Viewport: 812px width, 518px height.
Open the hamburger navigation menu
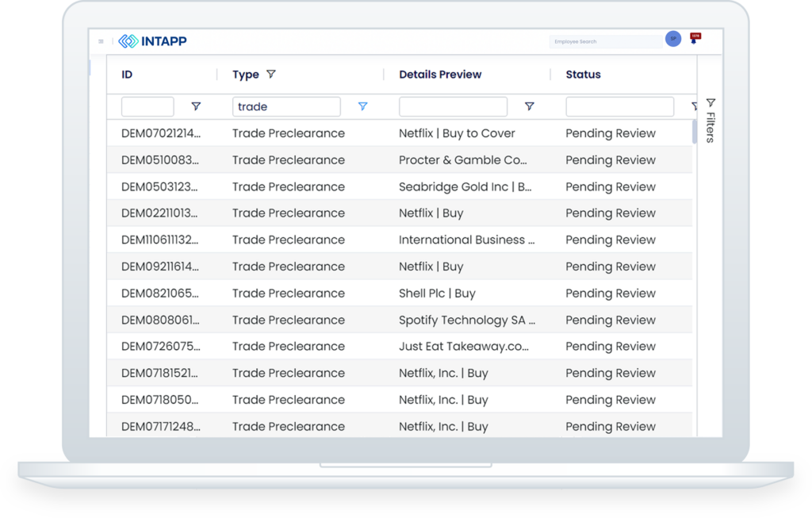tap(101, 41)
